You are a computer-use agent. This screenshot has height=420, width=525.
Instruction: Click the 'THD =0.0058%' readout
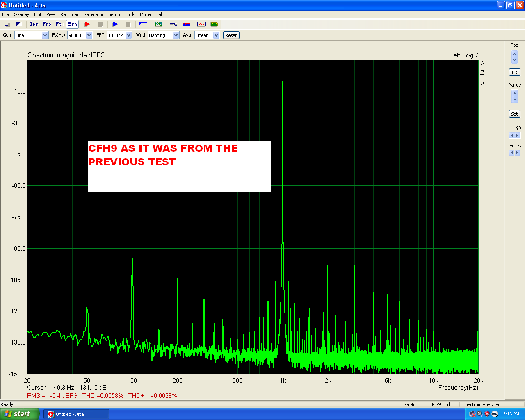click(x=103, y=396)
